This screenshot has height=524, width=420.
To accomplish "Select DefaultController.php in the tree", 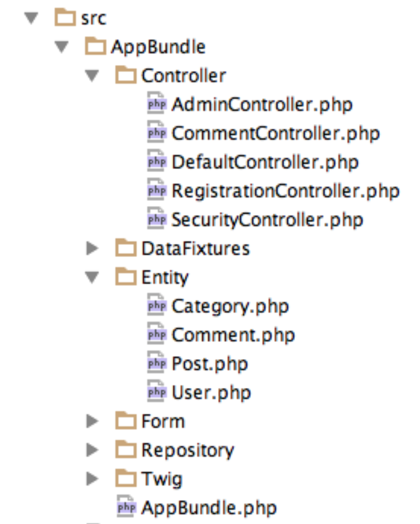I will click(x=265, y=162).
